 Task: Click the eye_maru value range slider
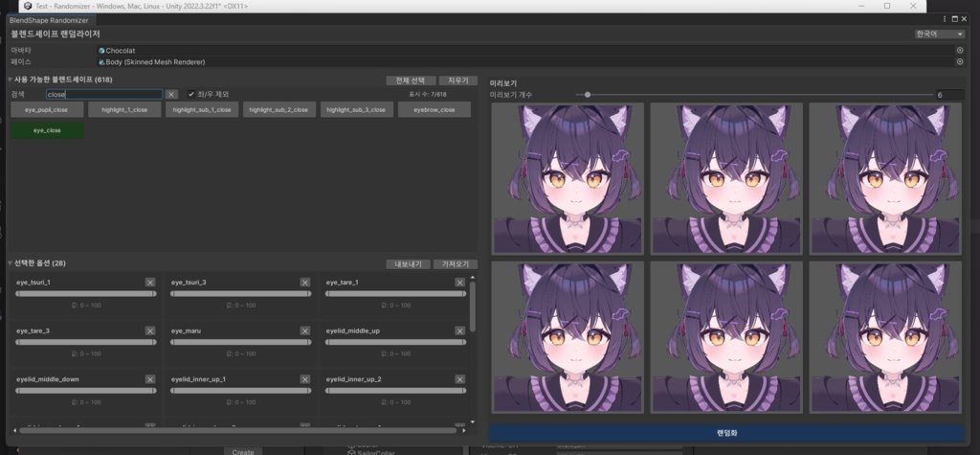tap(240, 342)
